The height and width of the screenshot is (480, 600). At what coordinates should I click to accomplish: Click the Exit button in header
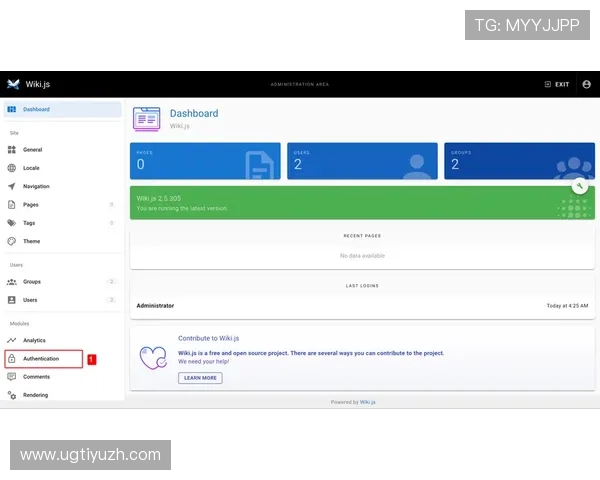click(x=557, y=84)
